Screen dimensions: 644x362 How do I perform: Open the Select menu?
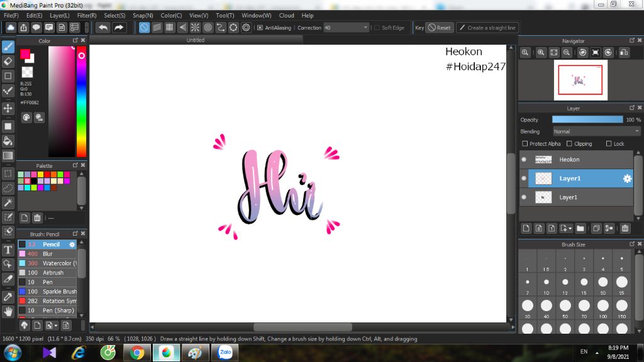114,15
